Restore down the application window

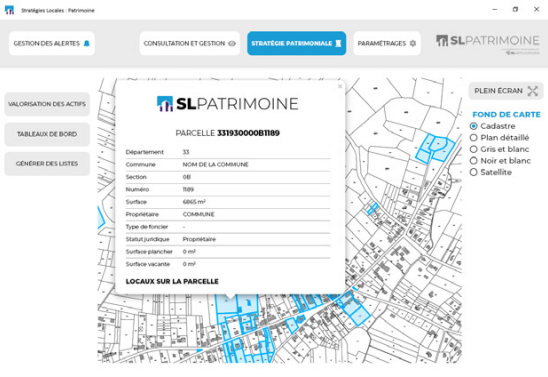[515, 9]
